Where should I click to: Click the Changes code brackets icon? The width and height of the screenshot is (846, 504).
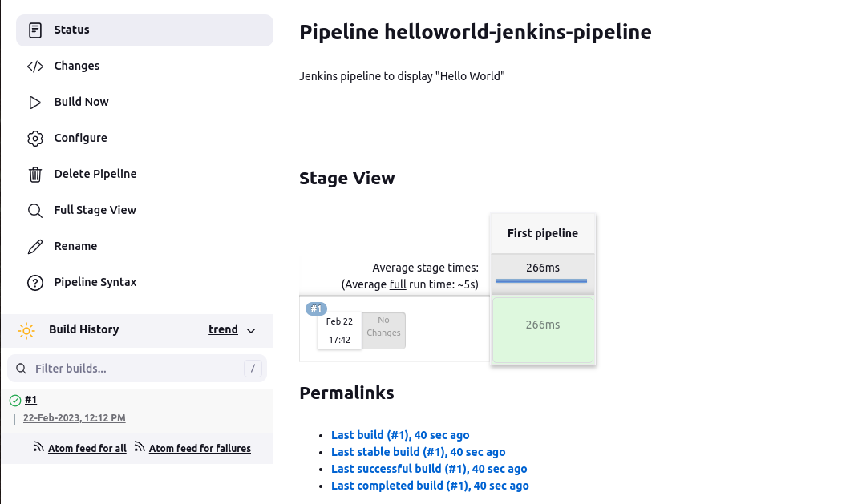[35, 67]
